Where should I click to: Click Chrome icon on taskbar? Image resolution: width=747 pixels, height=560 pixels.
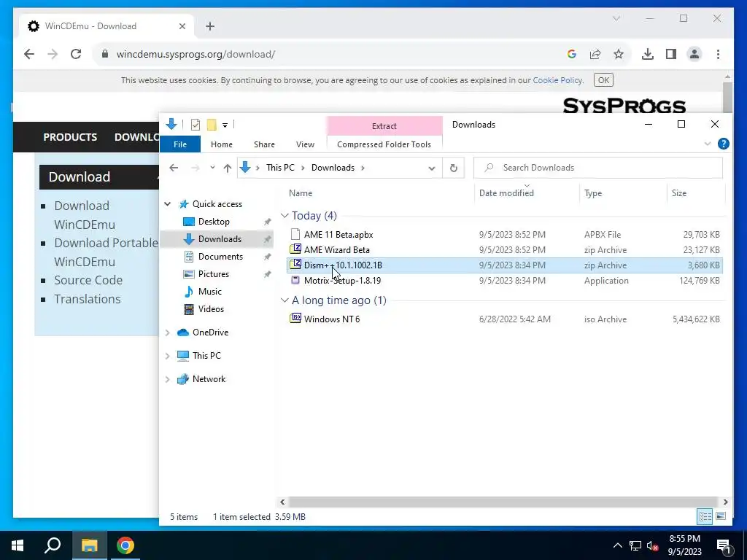click(x=125, y=545)
